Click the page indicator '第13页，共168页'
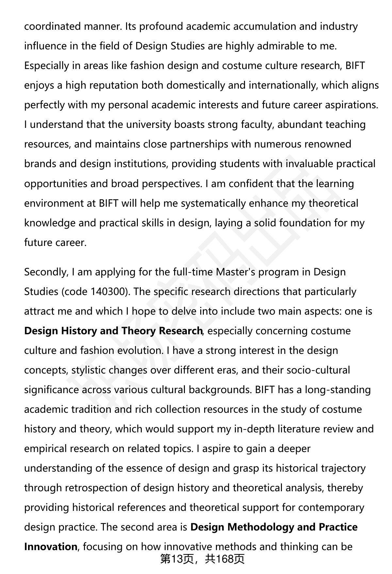 (x=202, y=559)
